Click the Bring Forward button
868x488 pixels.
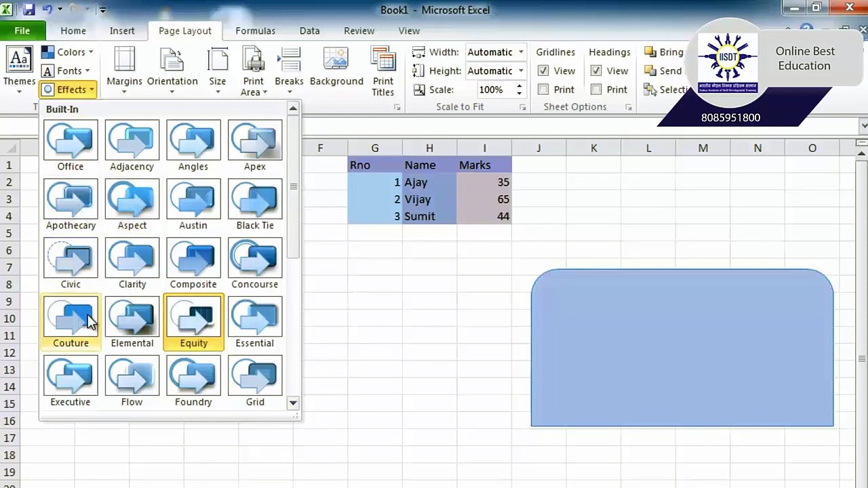(x=664, y=52)
